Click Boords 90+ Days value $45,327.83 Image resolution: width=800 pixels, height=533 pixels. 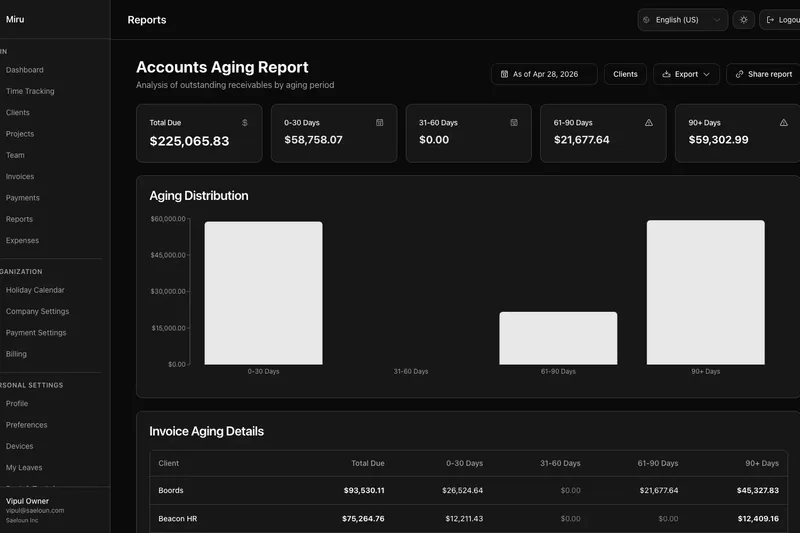point(758,490)
